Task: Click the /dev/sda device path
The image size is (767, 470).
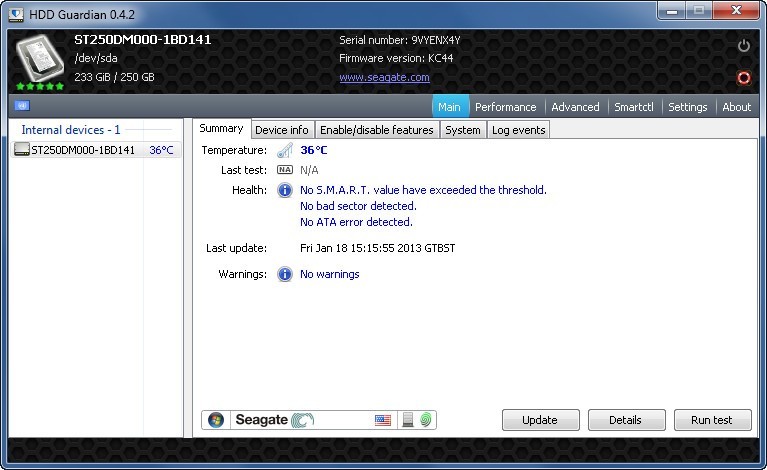Action: pos(96,58)
